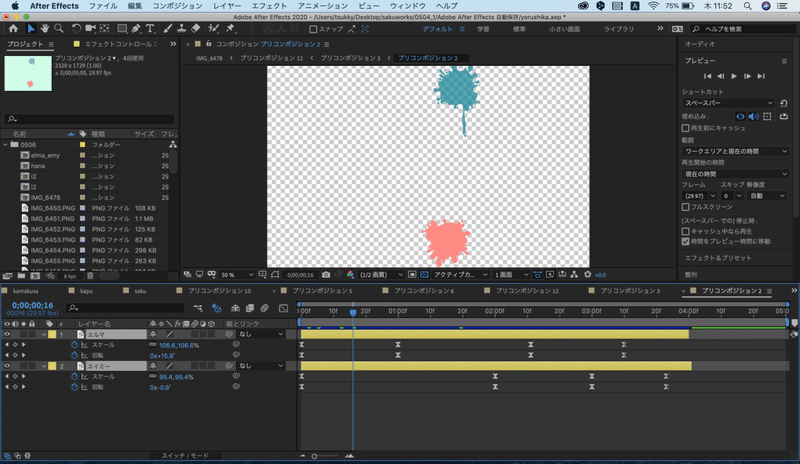Switch to the プリコンポジション 6 timeline tab
Viewport: 800px width, 464px height.
pyautogui.click(x=423, y=291)
